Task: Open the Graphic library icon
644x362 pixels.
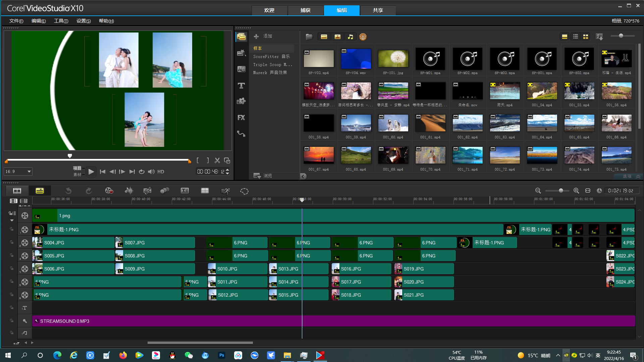Action: (x=241, y=101)
